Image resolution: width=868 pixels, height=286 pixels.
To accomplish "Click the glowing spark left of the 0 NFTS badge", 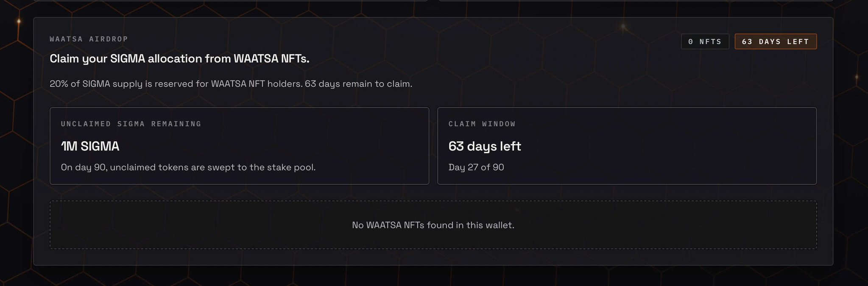I will click(x=623, y=27).
